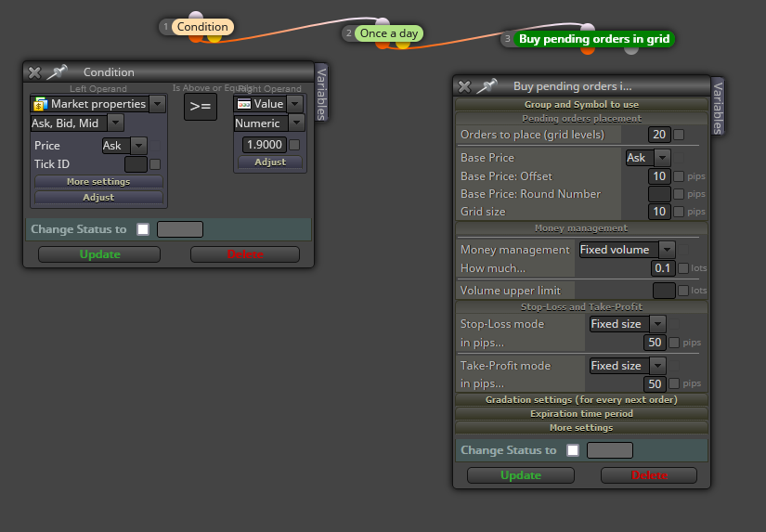The width and height of the screenshot is (766, 532).
Task: Click the 1.9000 numeric value field
Action: click(x=265, y=145)
